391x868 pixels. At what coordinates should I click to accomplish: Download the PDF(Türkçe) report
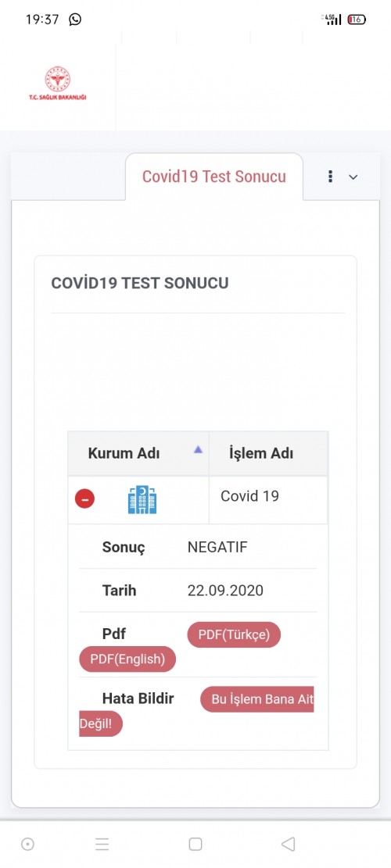[235, 634]
